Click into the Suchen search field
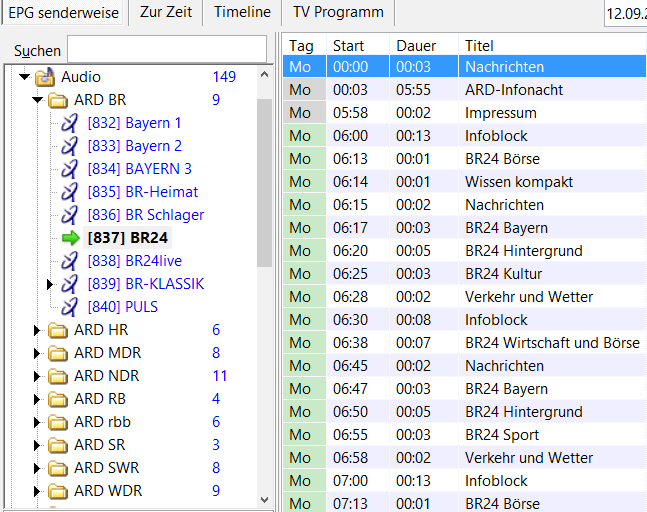647x512 pixels. click(166, 50)
